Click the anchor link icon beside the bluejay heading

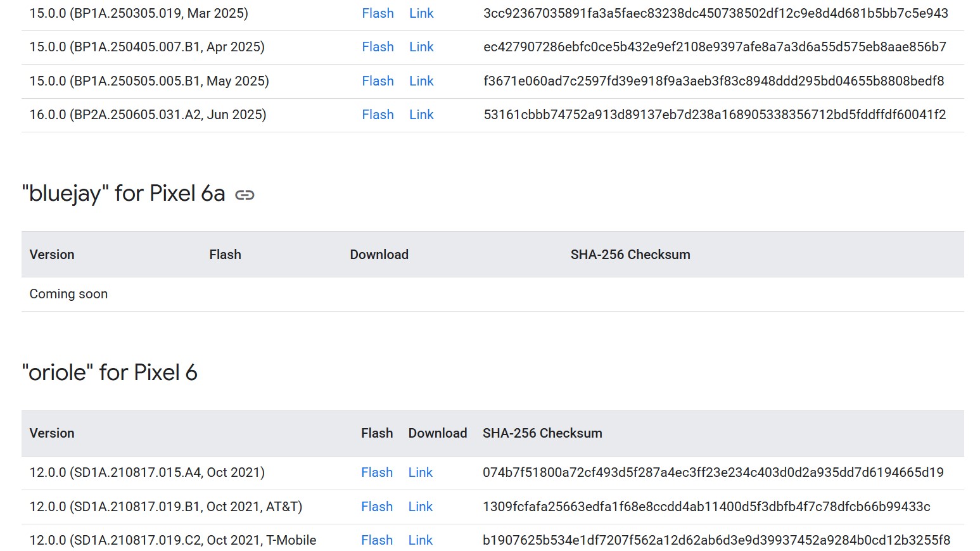click(245, 195)
